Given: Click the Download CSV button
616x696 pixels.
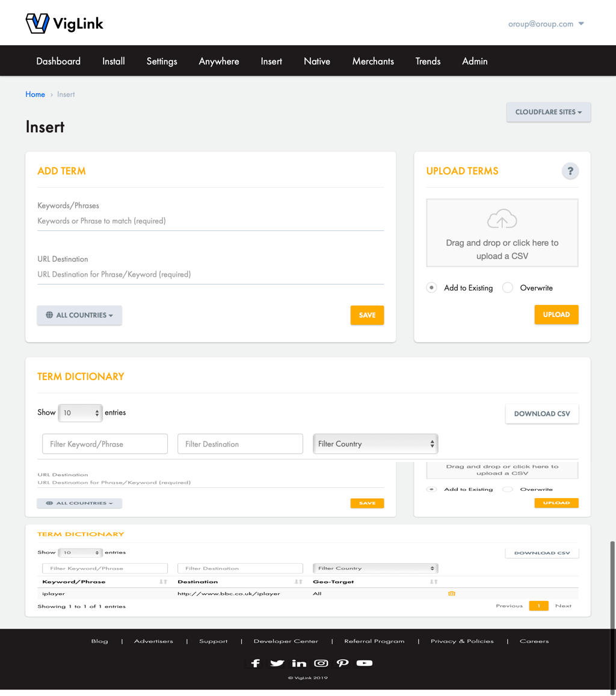Looking at the screenshot, I should coord(542,414).
